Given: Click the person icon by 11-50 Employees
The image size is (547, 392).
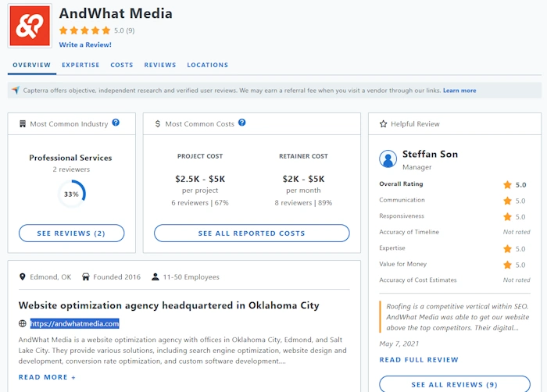Looking at the screenshot, I should click(x=156, y=277).
